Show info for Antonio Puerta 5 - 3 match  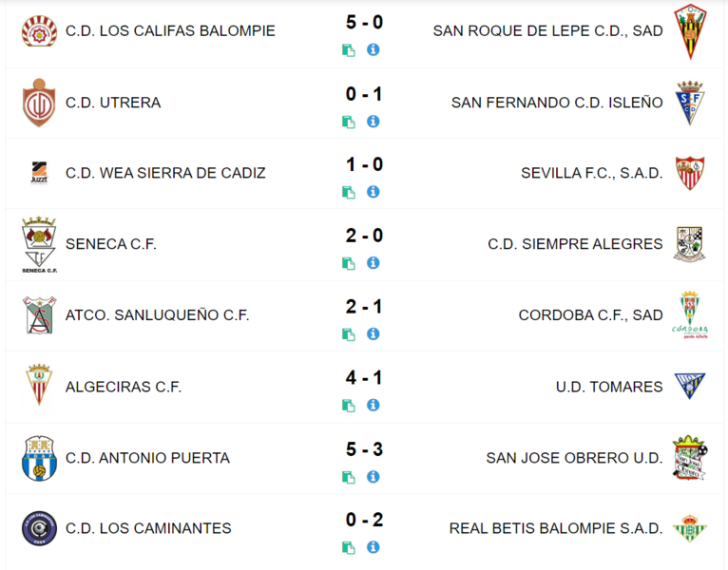374,477
